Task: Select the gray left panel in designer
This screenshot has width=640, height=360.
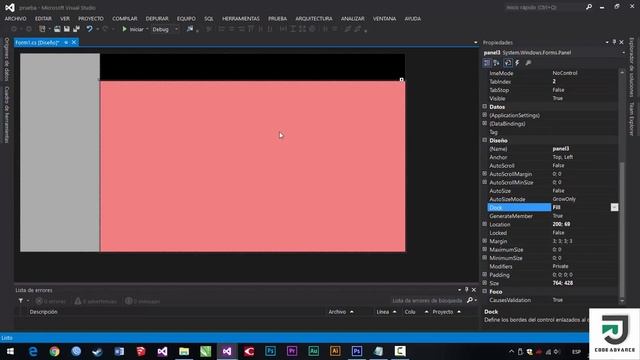Action: coord(60,152)
